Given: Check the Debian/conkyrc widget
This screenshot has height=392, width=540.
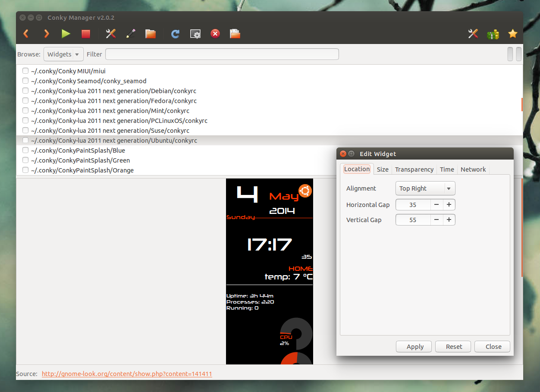Looking at the screenshot, I should tap(25, 91).
